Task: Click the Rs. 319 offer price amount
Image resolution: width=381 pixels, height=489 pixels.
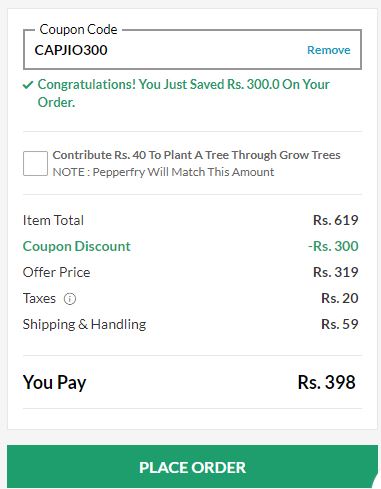Action: 336,272
